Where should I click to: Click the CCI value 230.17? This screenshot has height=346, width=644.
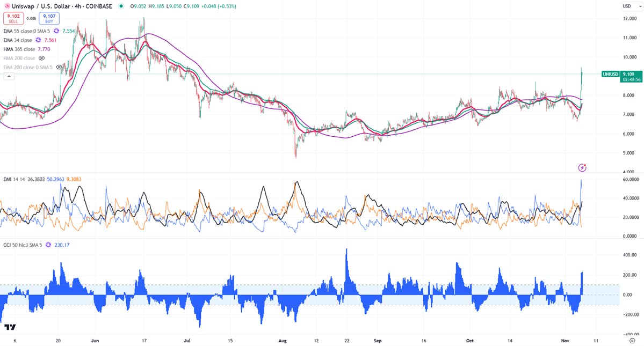[x=62, y=245]
